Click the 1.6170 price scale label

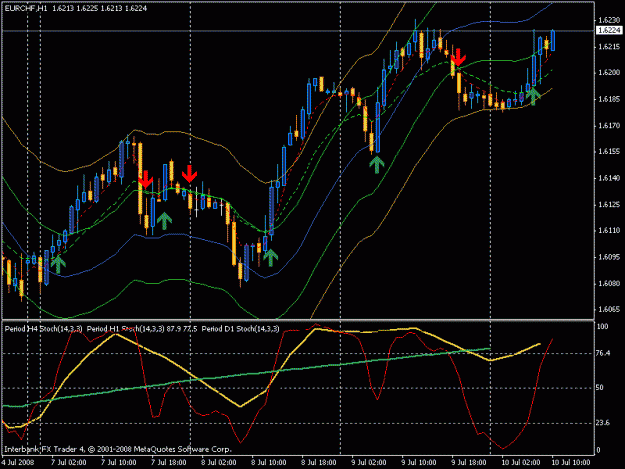tap(609, 126)
